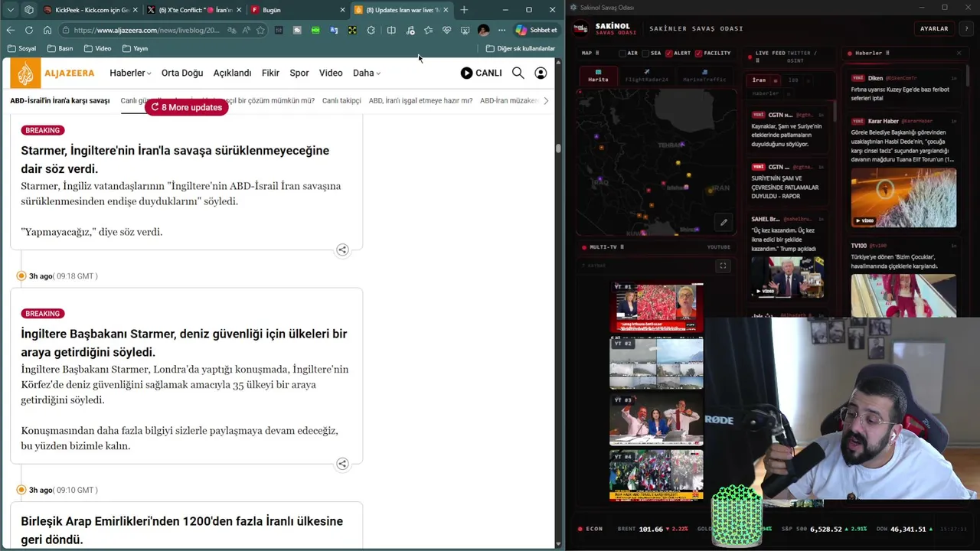The height and width of the screenshot is (551, 980).
Task: Close the Haberler panel
Action: (x=959, y=53)
